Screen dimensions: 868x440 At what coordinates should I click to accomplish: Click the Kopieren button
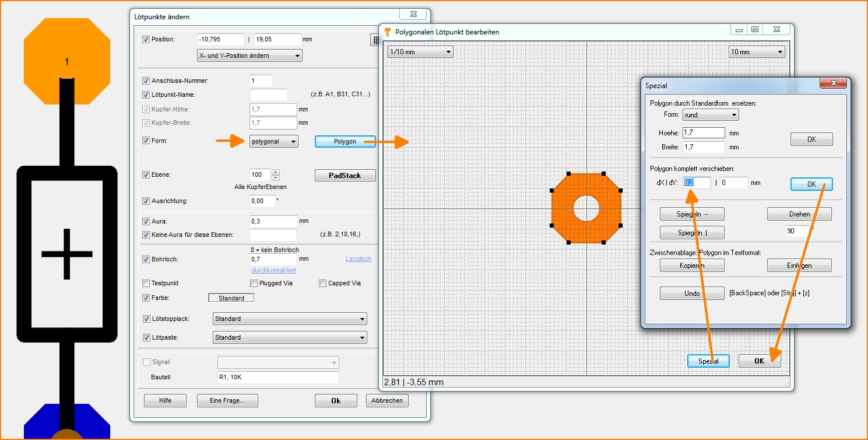(692, 266)
